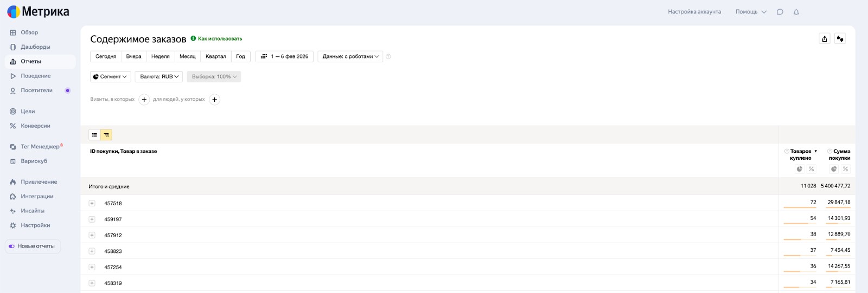This screenshot has width=868, height=293.
Task: Switch to tree list view
Action: click(106, 135)
